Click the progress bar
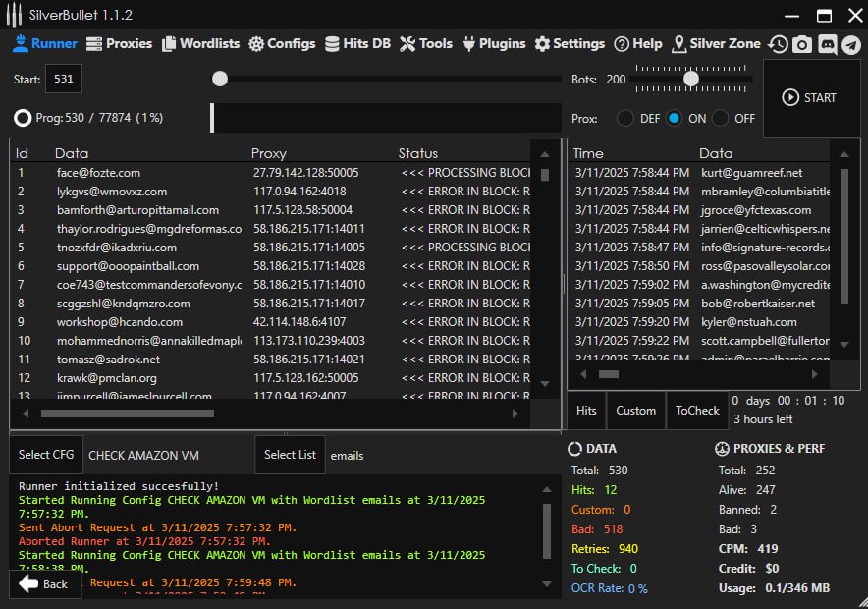The height and width of the screenshot is (609, 868). pos(386,118)
